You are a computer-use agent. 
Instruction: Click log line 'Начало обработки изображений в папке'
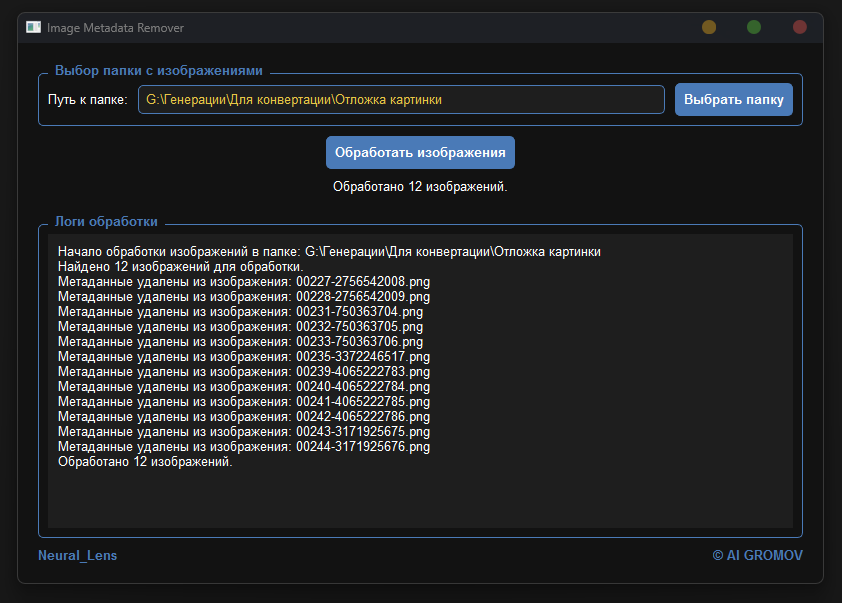coord(329,252)
